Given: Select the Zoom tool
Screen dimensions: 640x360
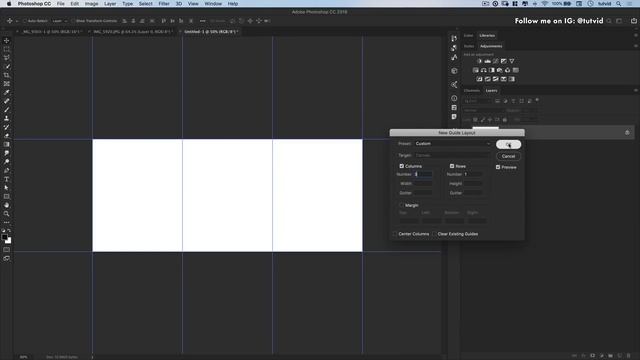Looking at the screenshot, I should tap(7, 213).
